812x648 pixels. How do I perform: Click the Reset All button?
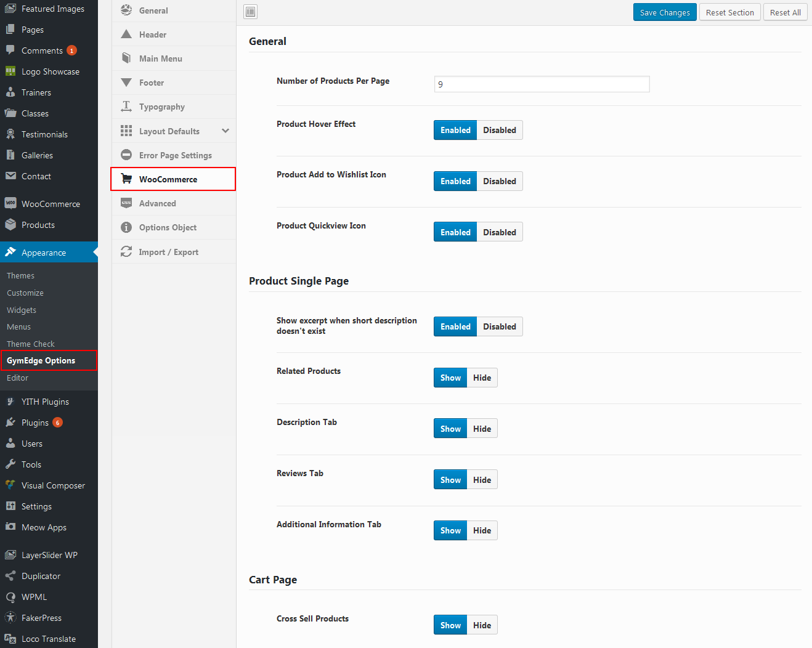tap(786, 12)
